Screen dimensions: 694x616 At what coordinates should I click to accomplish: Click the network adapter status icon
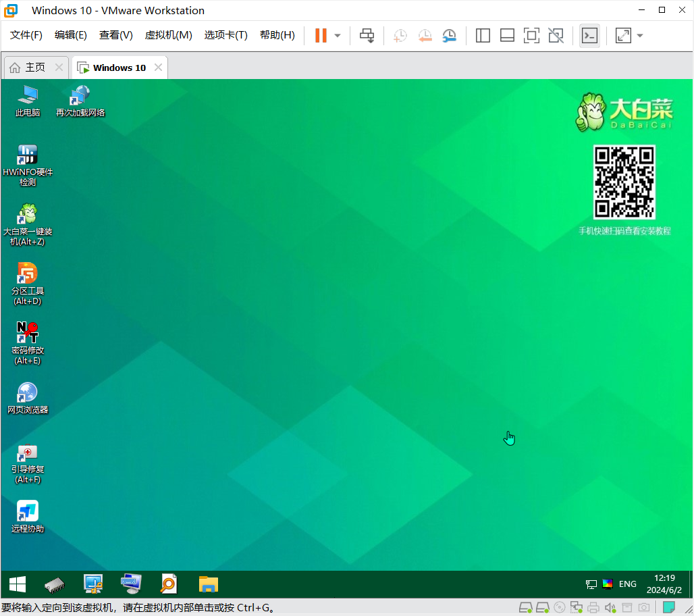click(x=577, y=608)
